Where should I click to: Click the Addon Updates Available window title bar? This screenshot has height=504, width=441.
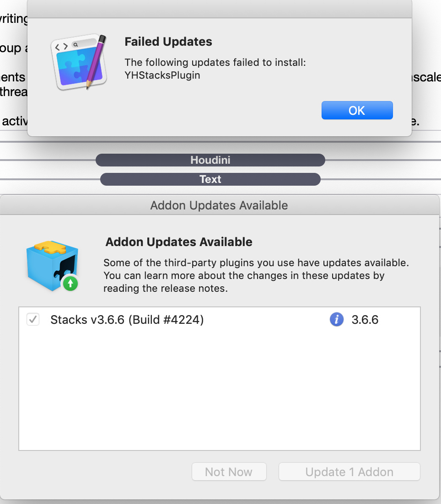click(x=219, y=205)
